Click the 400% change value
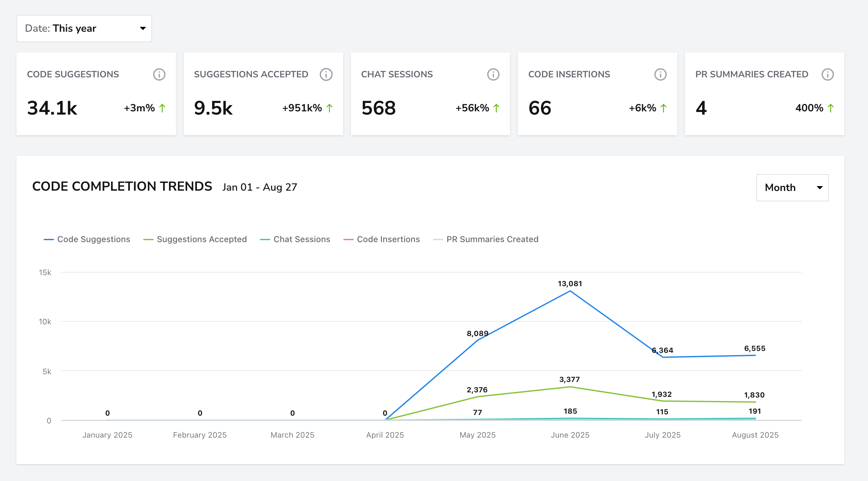This screenshot has height=481, width=868. coord(809,108)
